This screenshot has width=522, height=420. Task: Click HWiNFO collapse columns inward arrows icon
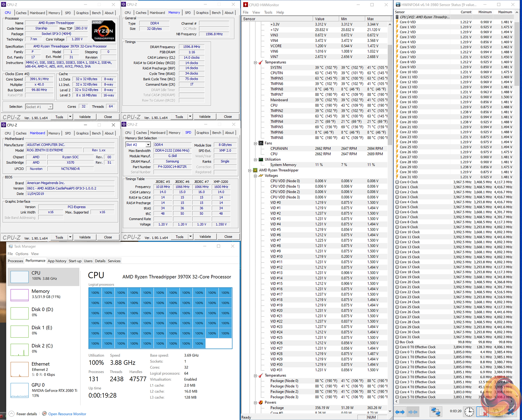click(413, 412)
